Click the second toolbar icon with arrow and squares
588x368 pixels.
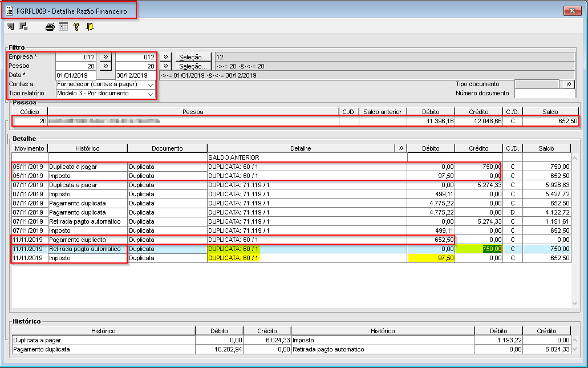(23, 26)
